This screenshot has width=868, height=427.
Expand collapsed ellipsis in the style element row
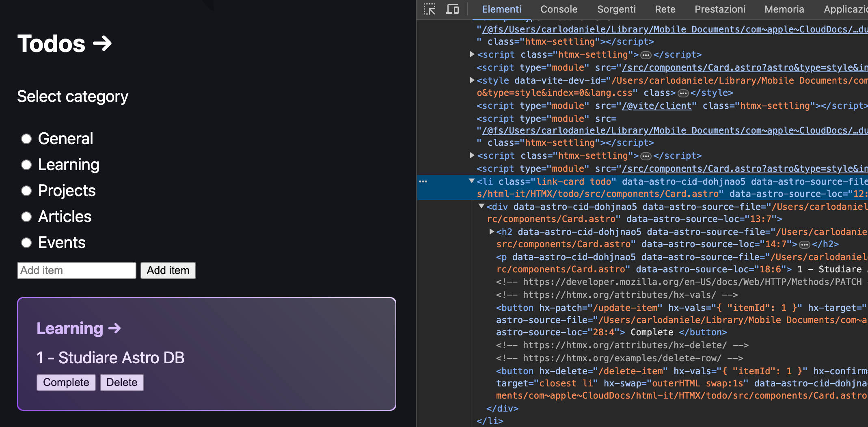[683, 93]
